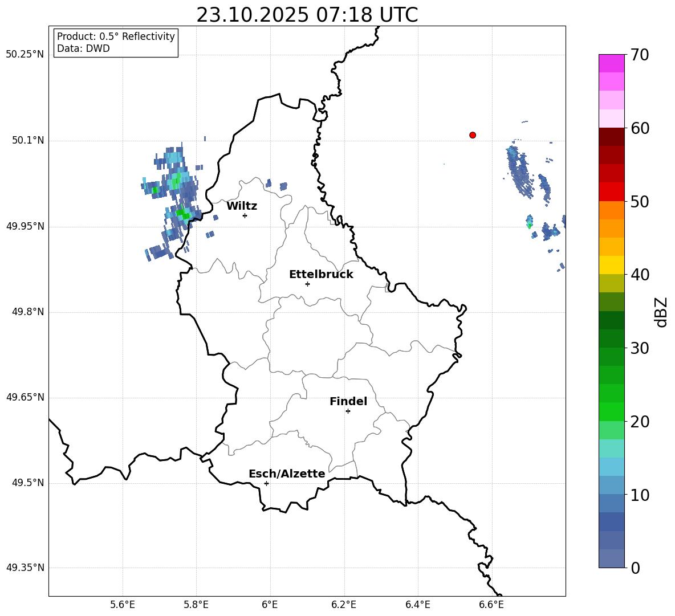Click the 50.25°N latitude label
The height and width of the screenshot is (616, 675).
point(25,55)
